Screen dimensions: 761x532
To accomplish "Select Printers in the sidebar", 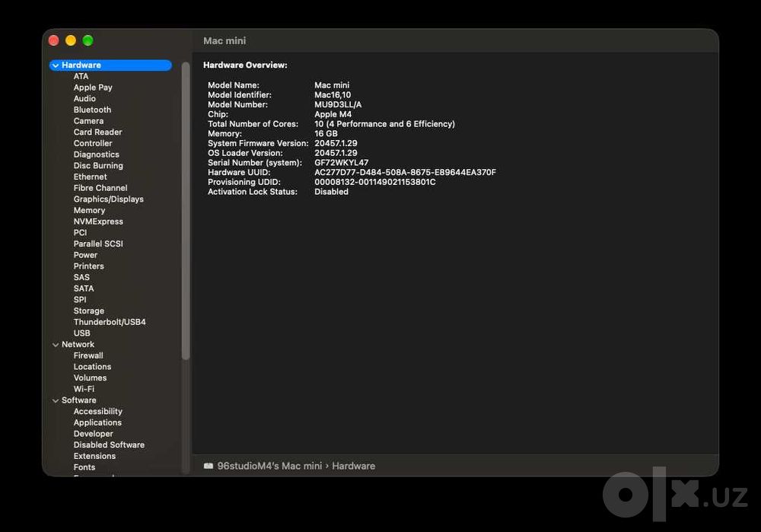I will pos(89,266).
